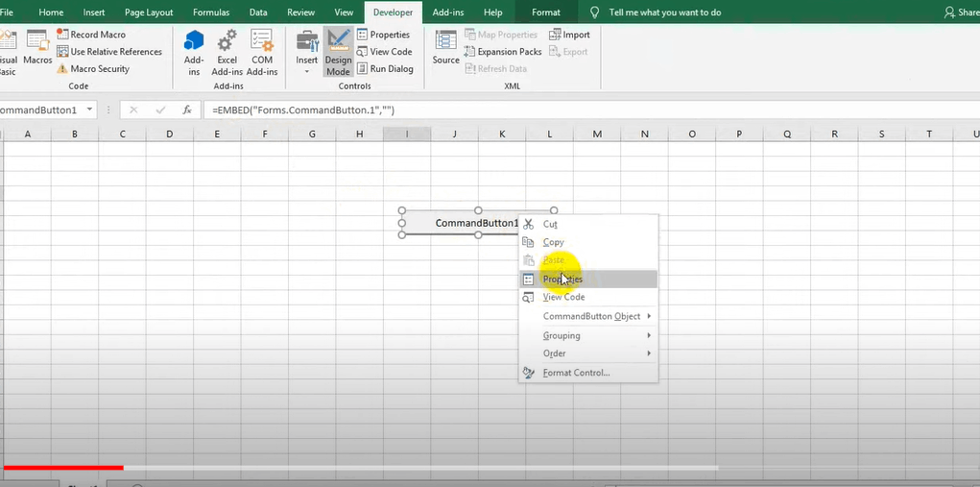Click the Share button
This screenshot has width=980, height=487.
[963, 12]
